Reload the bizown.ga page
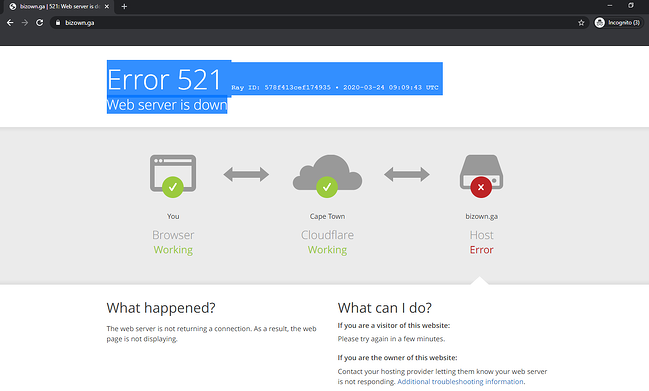Screen dimensions: 649x391 [x=40, y=23]
